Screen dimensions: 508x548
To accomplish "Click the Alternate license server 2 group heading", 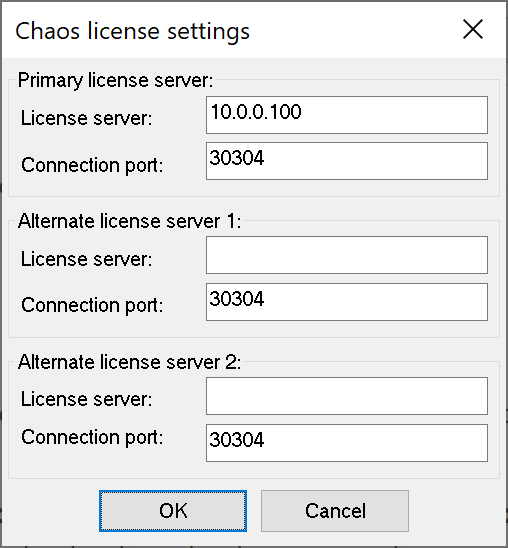I will (130, 362).
